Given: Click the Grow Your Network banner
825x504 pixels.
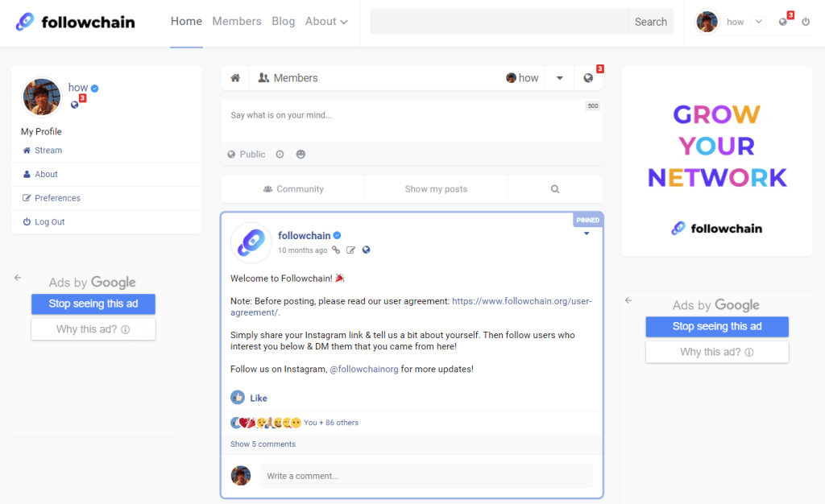Looking at the screenshot, I should point(717,161).
